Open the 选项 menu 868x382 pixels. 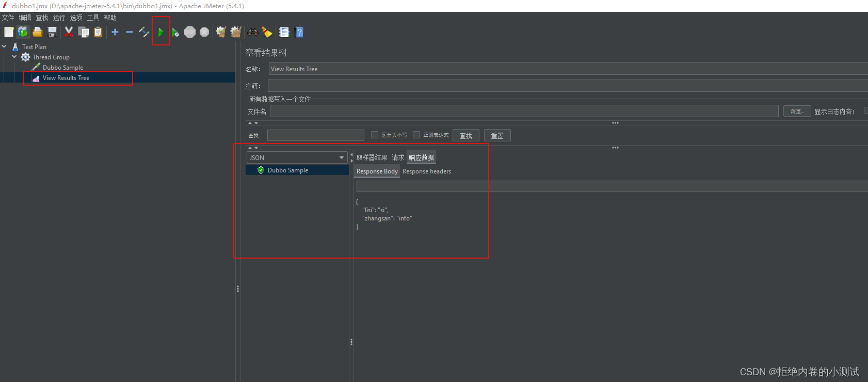[x=76, y=18]
